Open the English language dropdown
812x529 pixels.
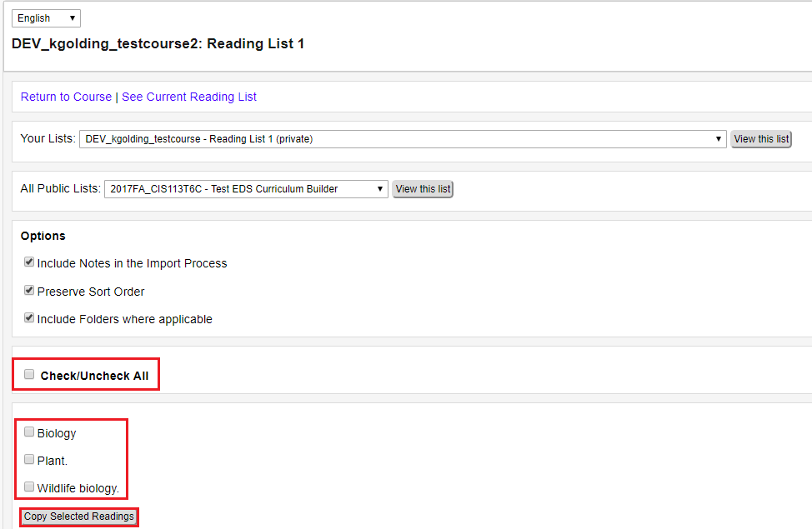pyautogui.click(x=46, y=18)
